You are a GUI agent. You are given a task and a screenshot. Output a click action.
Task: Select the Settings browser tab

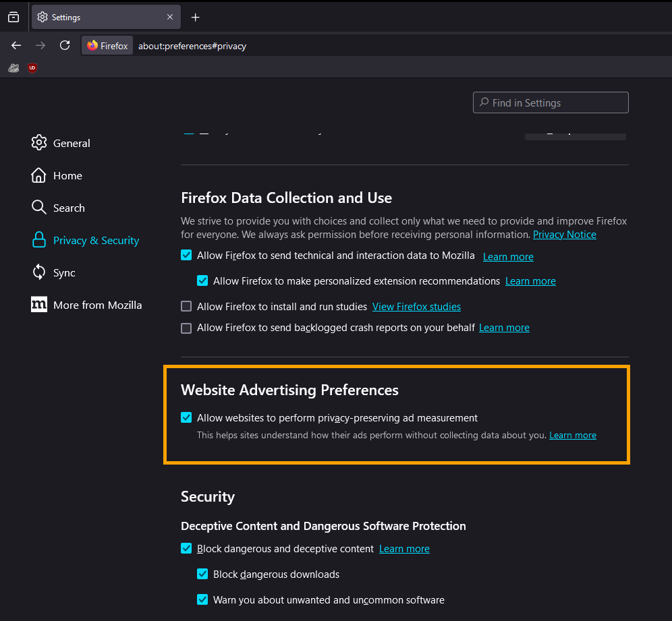pyautogui.click(x=106, y=17)
